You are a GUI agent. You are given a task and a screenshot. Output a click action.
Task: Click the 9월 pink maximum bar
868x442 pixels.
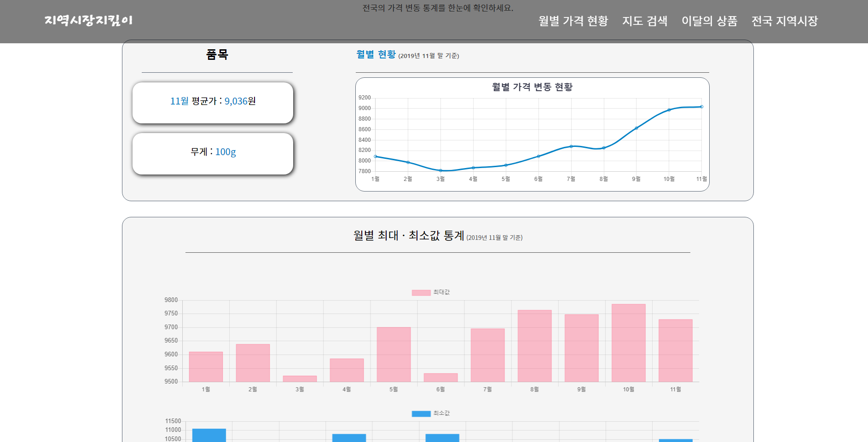[x=582, y=348]
